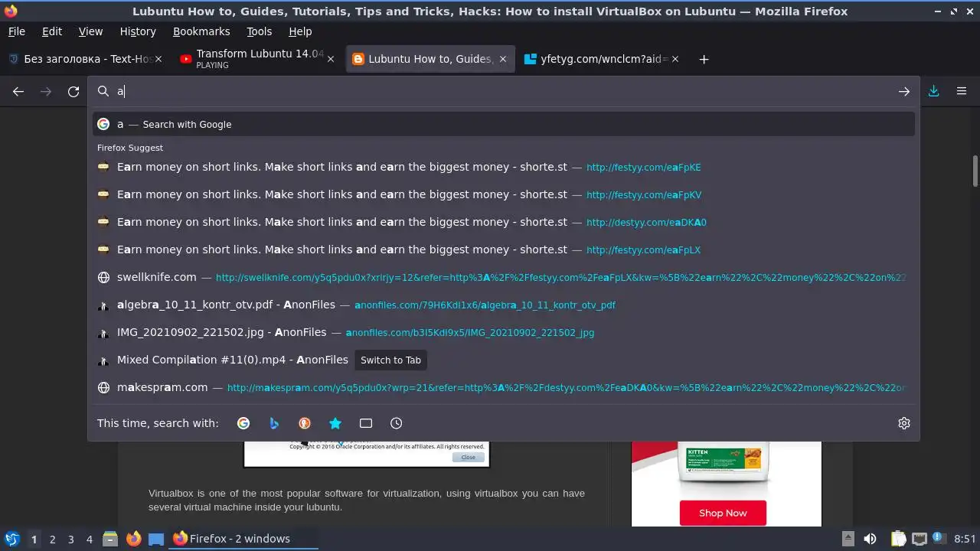The width and height of the screenshot is (980, 551).
Task: Click the Shop Now ad button
Action: (723, 513)
